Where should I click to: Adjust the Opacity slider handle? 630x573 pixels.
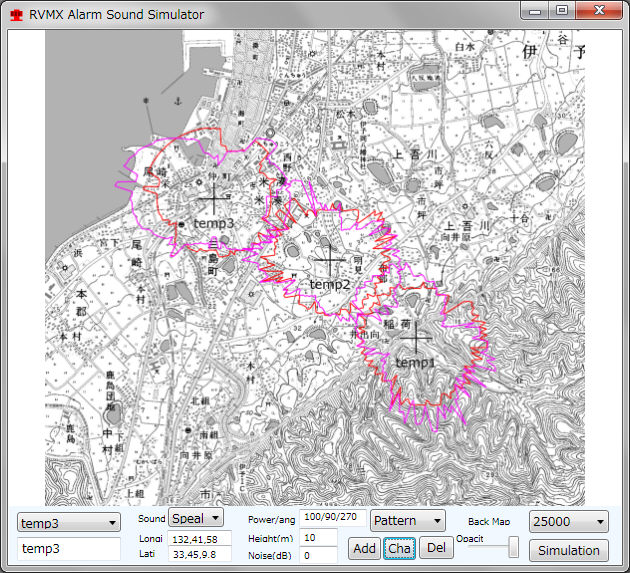pyautogui.click(x=513, y=547)
